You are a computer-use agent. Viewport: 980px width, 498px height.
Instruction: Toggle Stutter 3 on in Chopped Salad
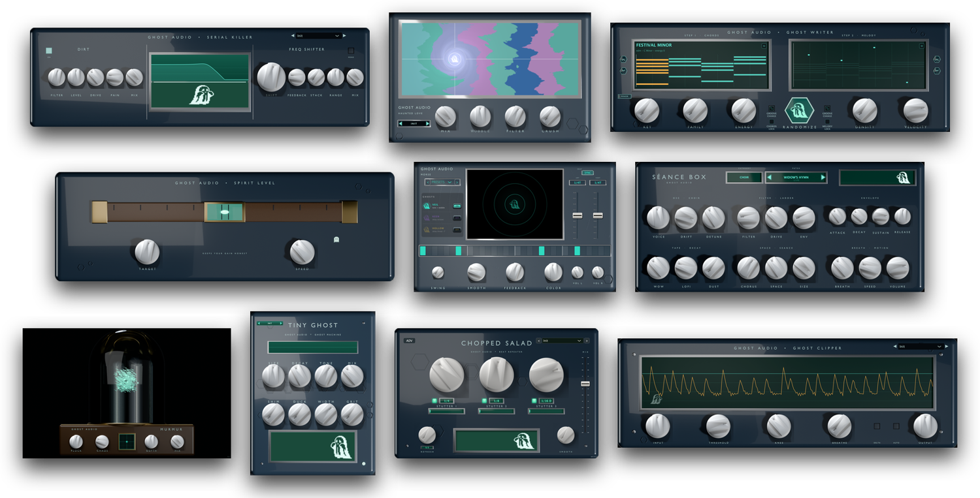tap(534, 401)
